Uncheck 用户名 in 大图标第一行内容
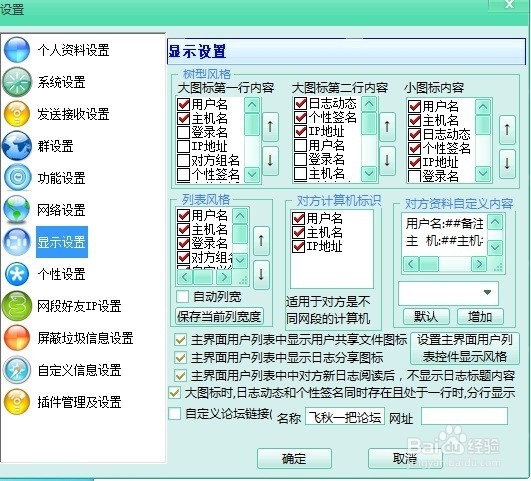The height and width of the screenshot is (481, 531). [x=183, y=104]
